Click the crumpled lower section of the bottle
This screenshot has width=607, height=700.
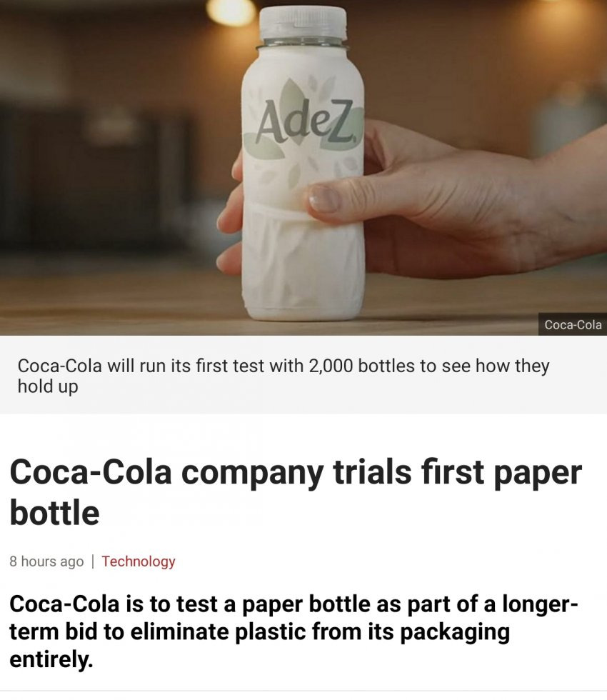tap(303, 264)
